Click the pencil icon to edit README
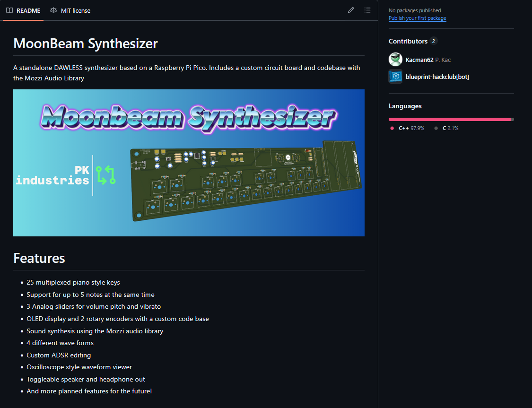 pos(351,10)
